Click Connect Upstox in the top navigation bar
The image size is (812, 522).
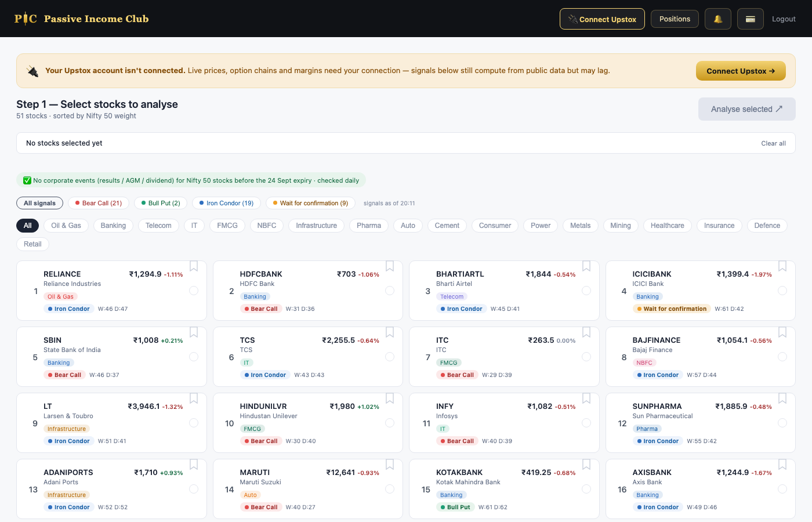click(x=602, y=19)
